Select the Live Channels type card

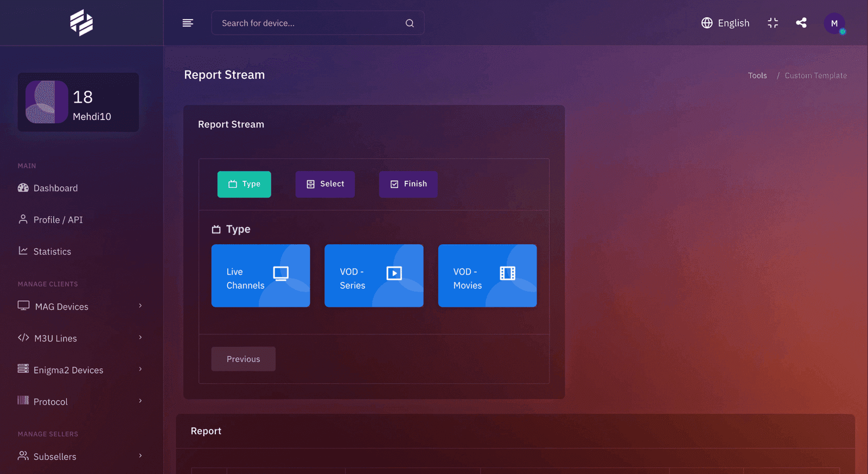tap(260, 276)
